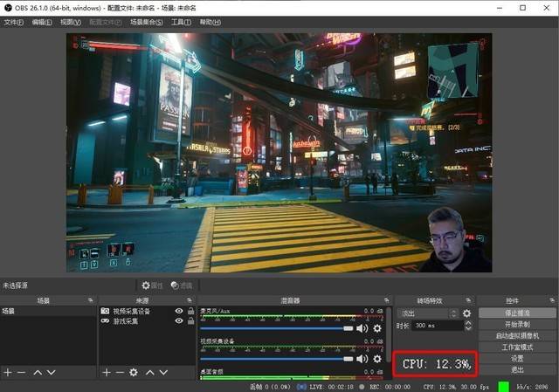Open the 编辑(E) menu
The height and width of the screenshot is (392, 559).
click(42, 22)
